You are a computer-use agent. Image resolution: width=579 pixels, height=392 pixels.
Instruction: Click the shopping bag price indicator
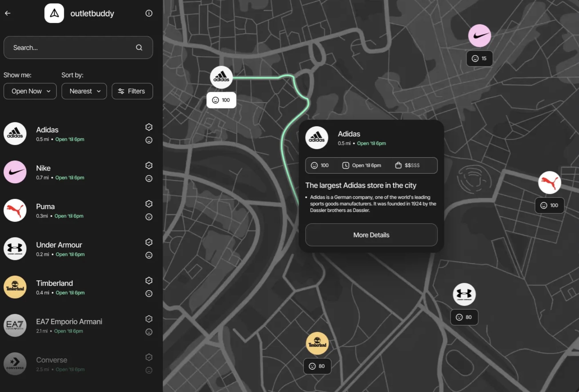click(x=407, y=165)
